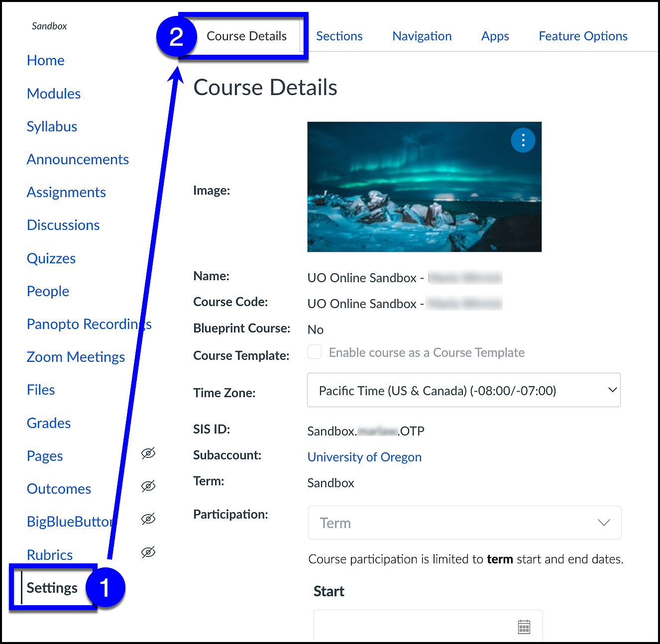The image size is (660, 644).
Task: Click the aurora course image thumbnail
Action: click(424, 187)
